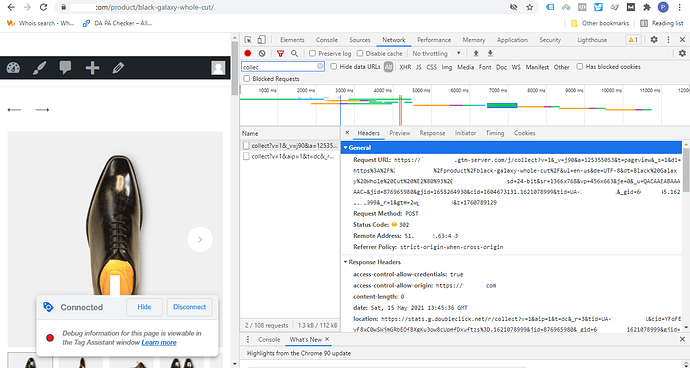Activate the DevTools inspect element picker
The width and height of the screenshot is (690, 368).
[248, 40]
